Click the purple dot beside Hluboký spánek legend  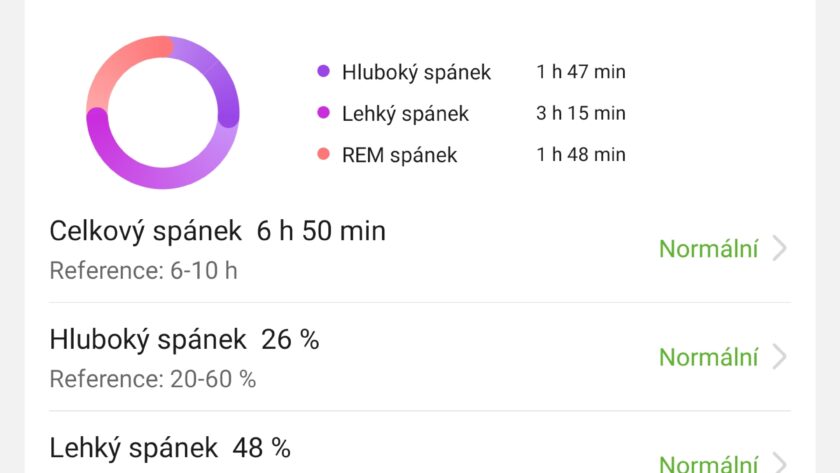click(x=323, y=72)
